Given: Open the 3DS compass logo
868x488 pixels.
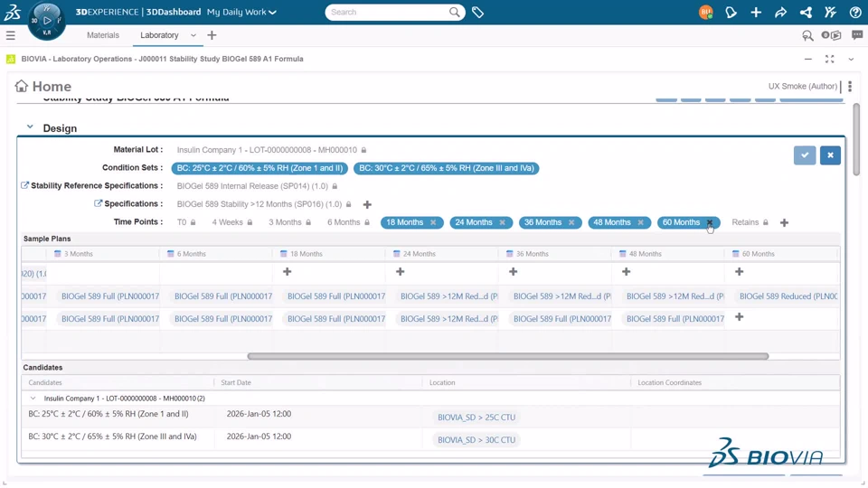Looking at the screenshot, I should 12,12.
